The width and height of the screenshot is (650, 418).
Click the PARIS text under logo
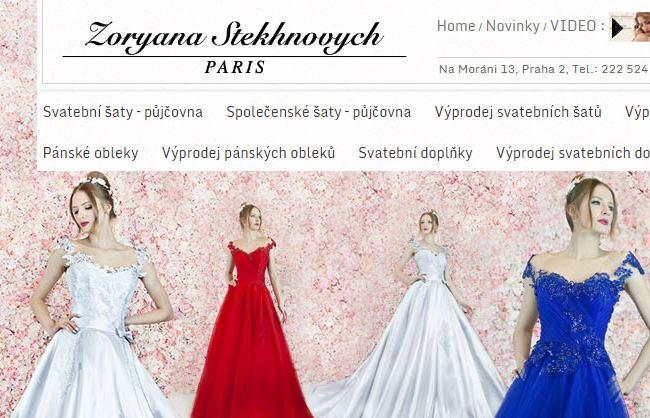point(235,67)
